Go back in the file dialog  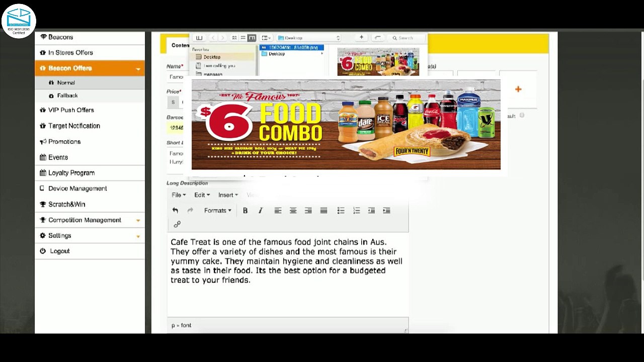pos(213,38)
